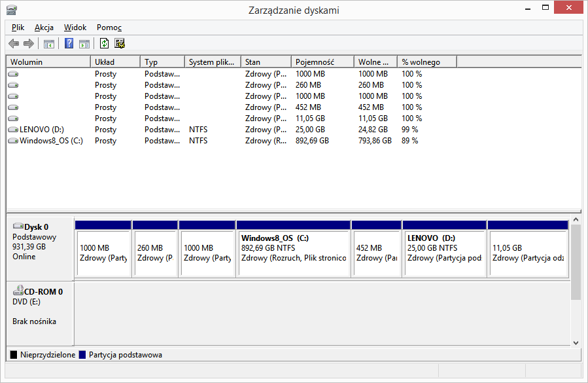This screenshot has height=383, width=588.
Task: Refresh the disk list with the green arrows icon
Action: [x=104, y=44]
